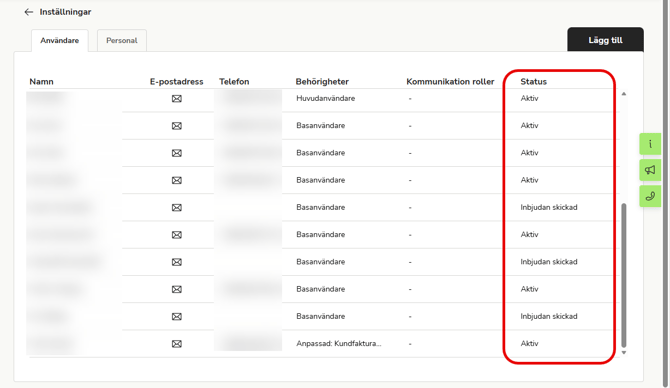
Task: Click the E-postadress column header
Action: coord(176,82)
